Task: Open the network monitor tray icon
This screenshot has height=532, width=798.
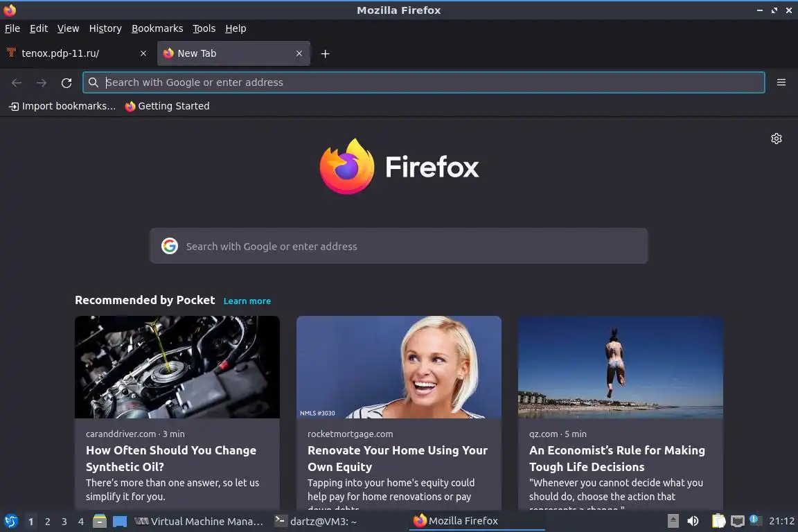Action: (738, 521)
